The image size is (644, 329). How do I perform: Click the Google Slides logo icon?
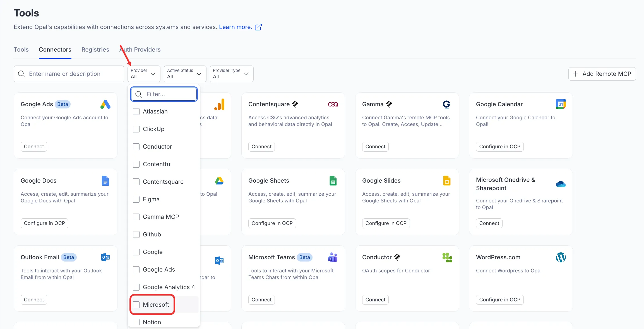point(447,181)
